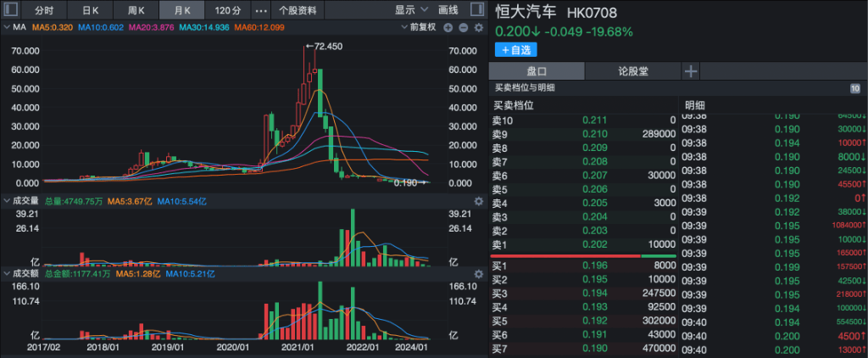Click the MA10:0.602 indicator label

point(101,27)
